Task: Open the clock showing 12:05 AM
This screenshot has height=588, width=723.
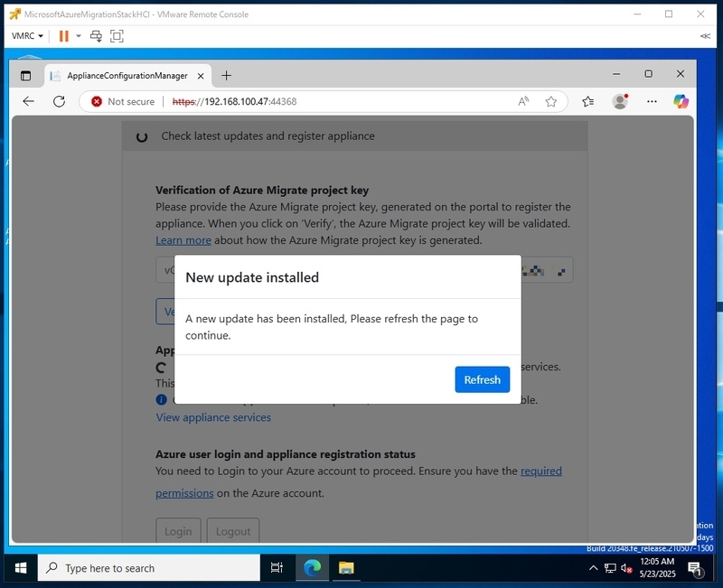Action: pyautogui.click(x=657, y=568)
